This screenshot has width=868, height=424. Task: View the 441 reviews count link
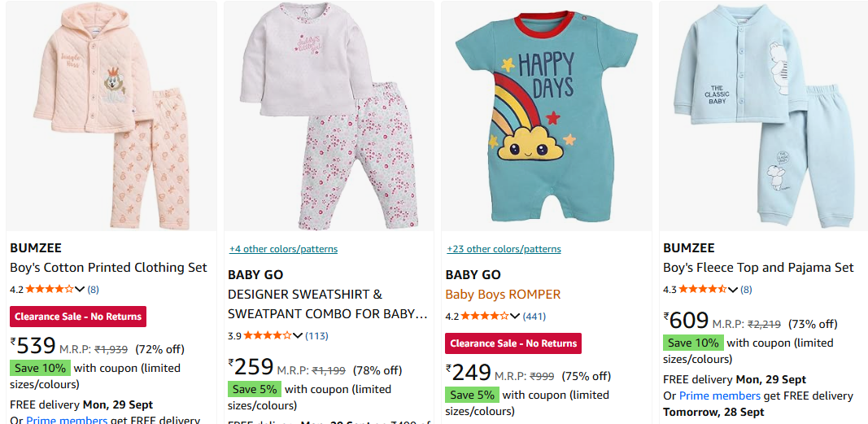click(534, 316)
